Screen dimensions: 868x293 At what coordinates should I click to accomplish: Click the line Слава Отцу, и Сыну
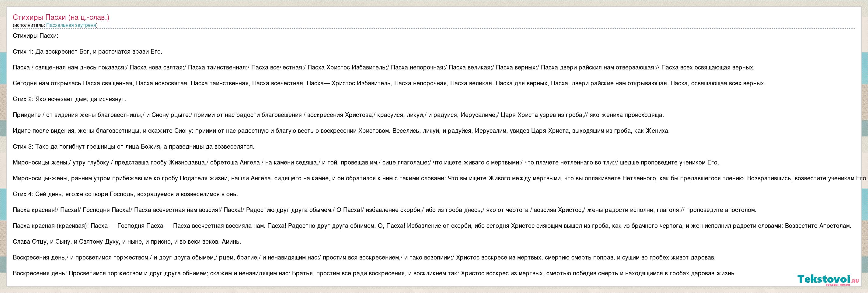127,242
